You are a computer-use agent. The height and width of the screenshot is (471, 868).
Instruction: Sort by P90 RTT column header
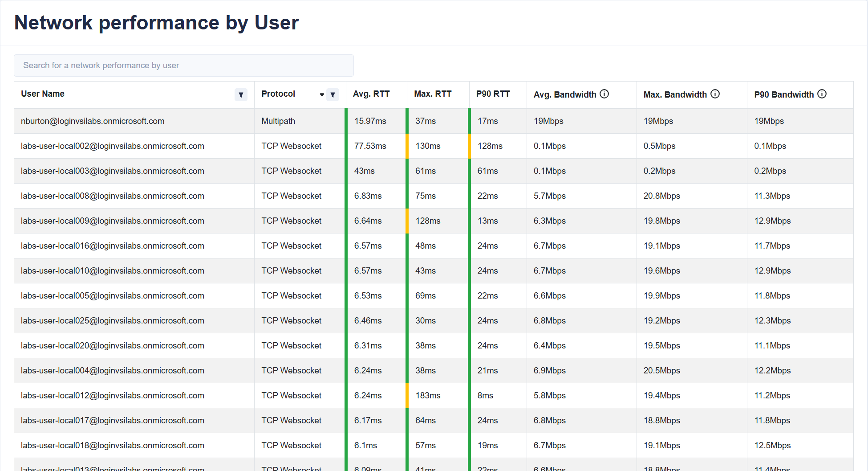tap(493, 94)
